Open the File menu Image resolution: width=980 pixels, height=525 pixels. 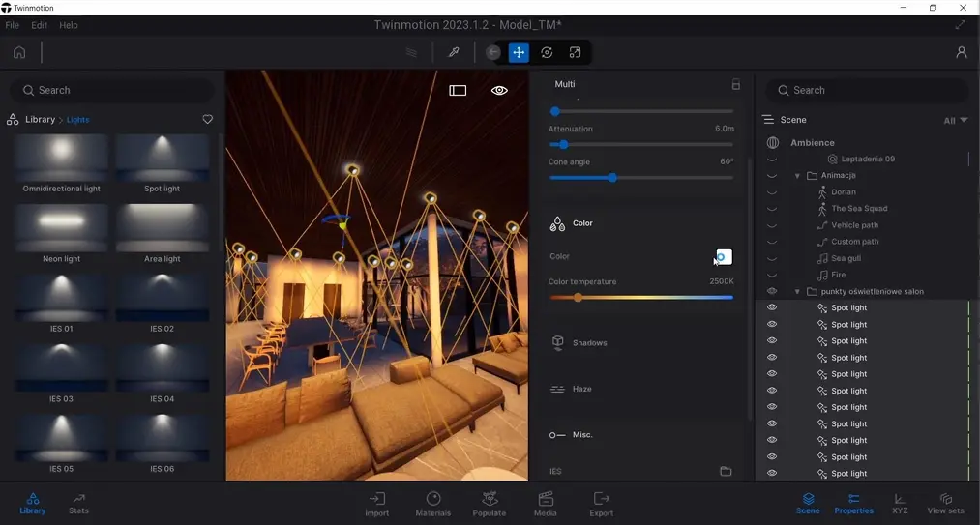click(x=12, y=25)
